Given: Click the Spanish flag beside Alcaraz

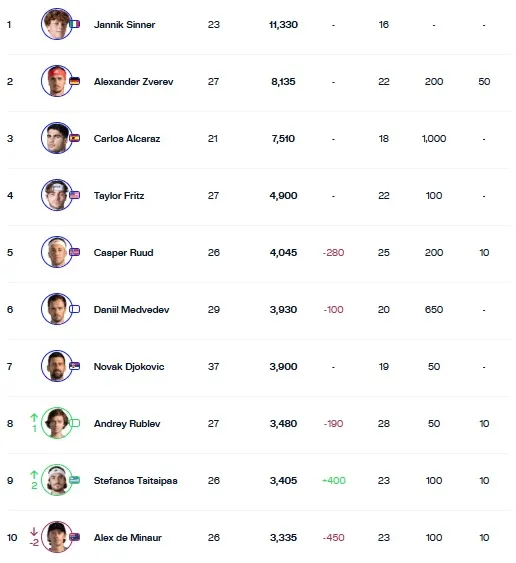Looking at the screenshot, I should tap(74, 138).
